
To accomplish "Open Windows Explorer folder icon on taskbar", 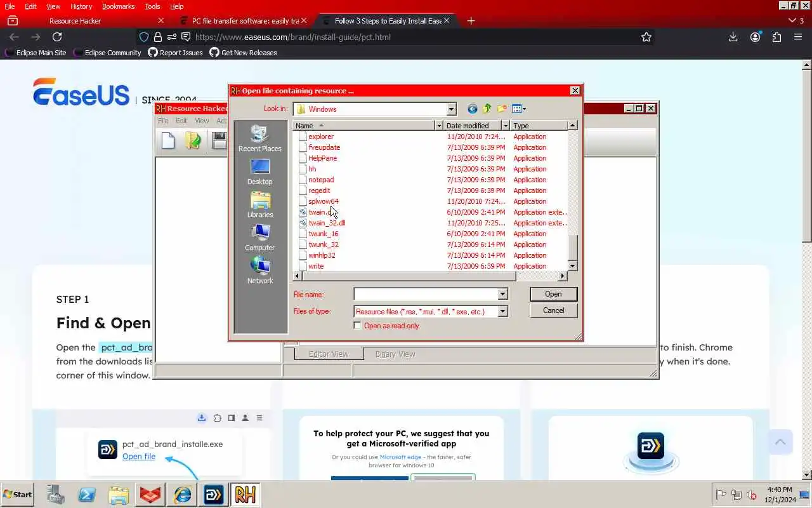I will [x=119, y=495].
